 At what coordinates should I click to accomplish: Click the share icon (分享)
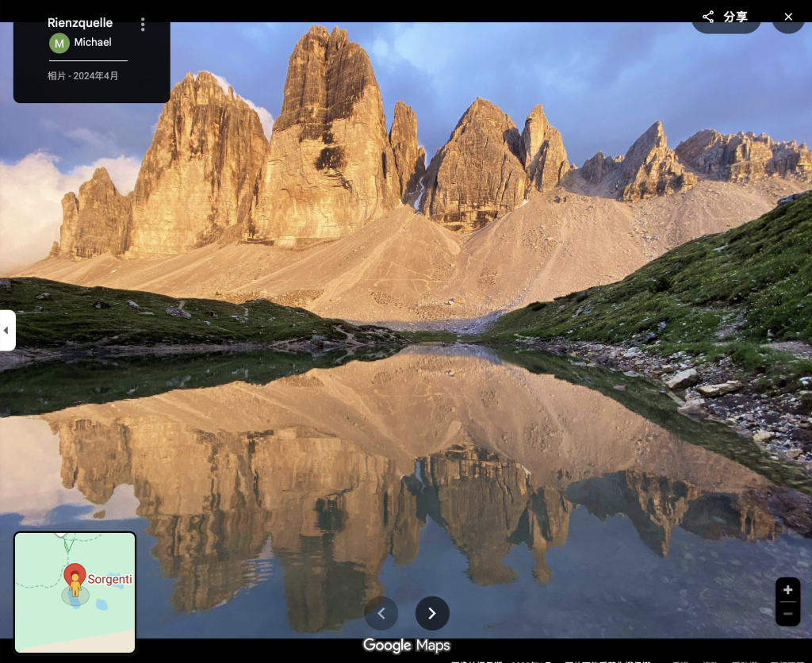click(708, 17)
